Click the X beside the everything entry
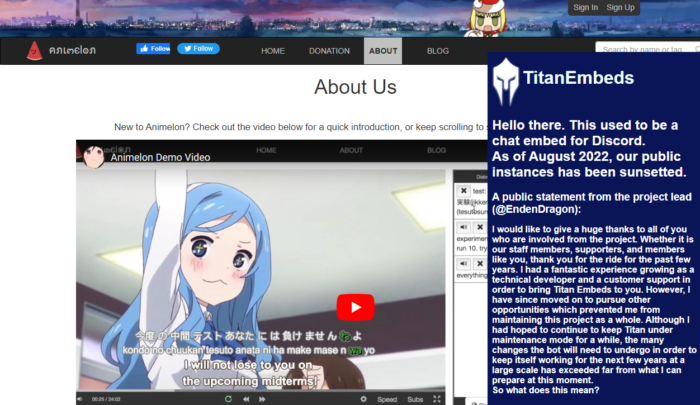700x405 pixels. click(480, 264)
